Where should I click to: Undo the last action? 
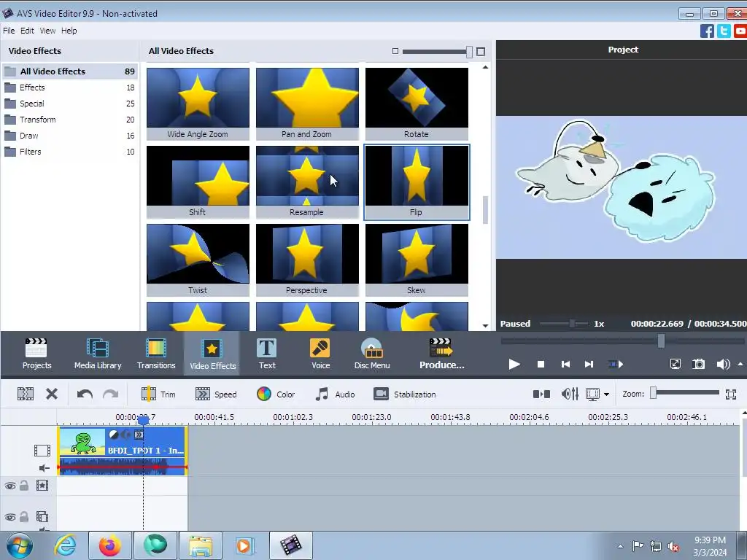coord(85,394)
